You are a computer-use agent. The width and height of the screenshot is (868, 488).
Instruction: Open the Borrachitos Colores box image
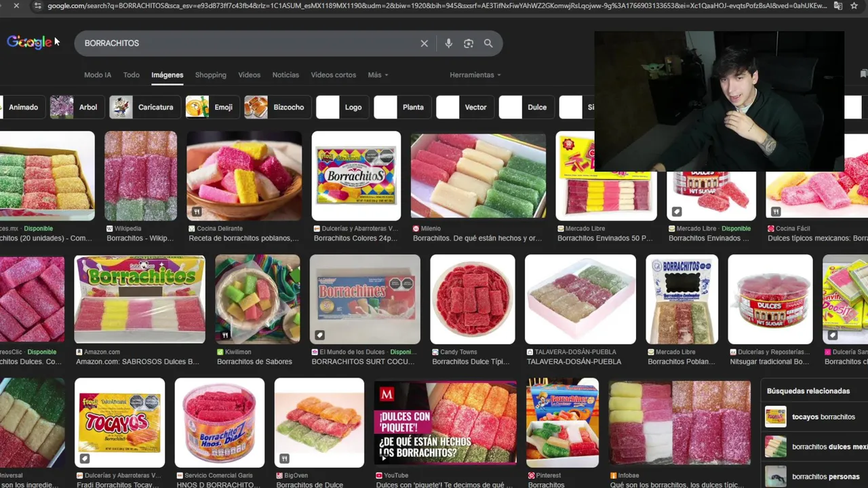356,176
